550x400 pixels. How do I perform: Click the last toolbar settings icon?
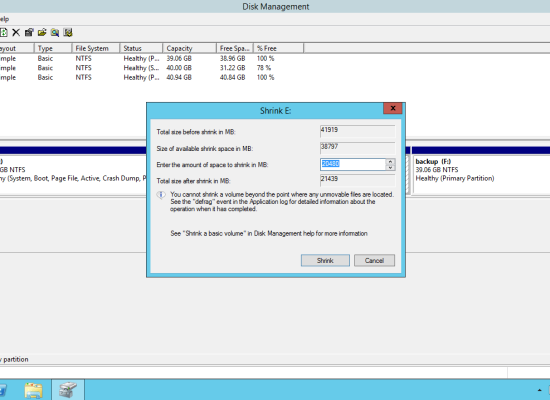pos(68,33)
